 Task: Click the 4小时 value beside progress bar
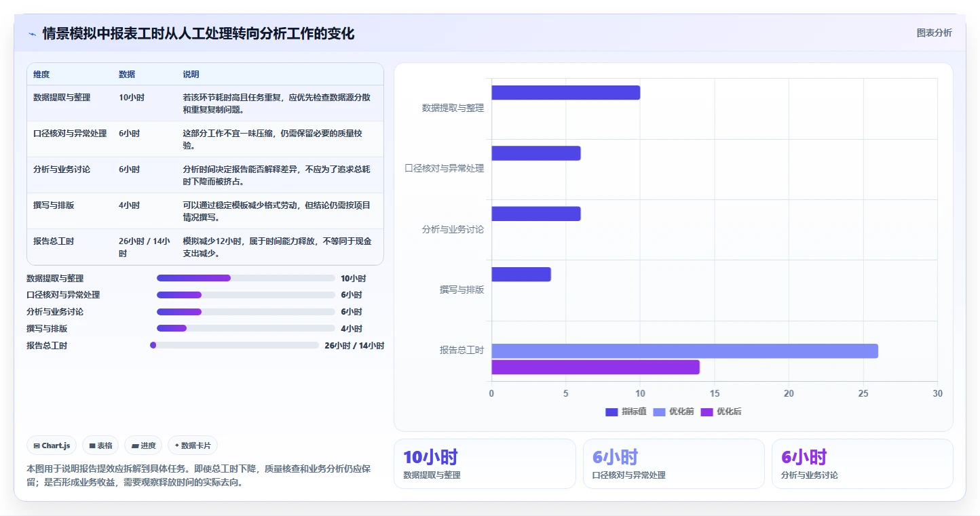[352, 328]
